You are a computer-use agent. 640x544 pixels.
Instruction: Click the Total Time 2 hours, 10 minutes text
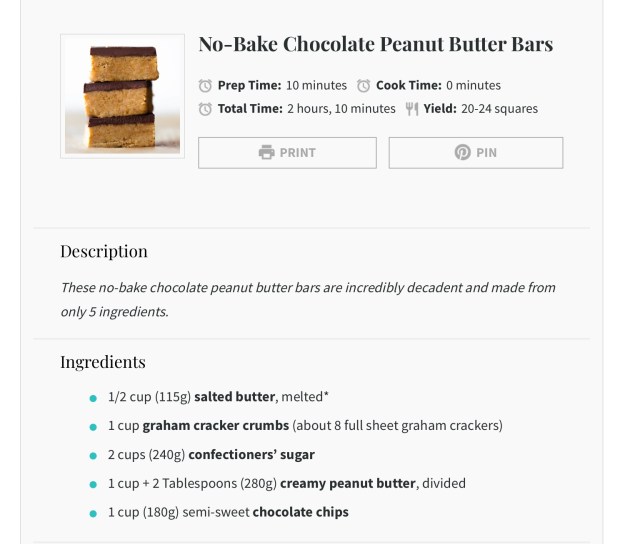pos(306,109)
